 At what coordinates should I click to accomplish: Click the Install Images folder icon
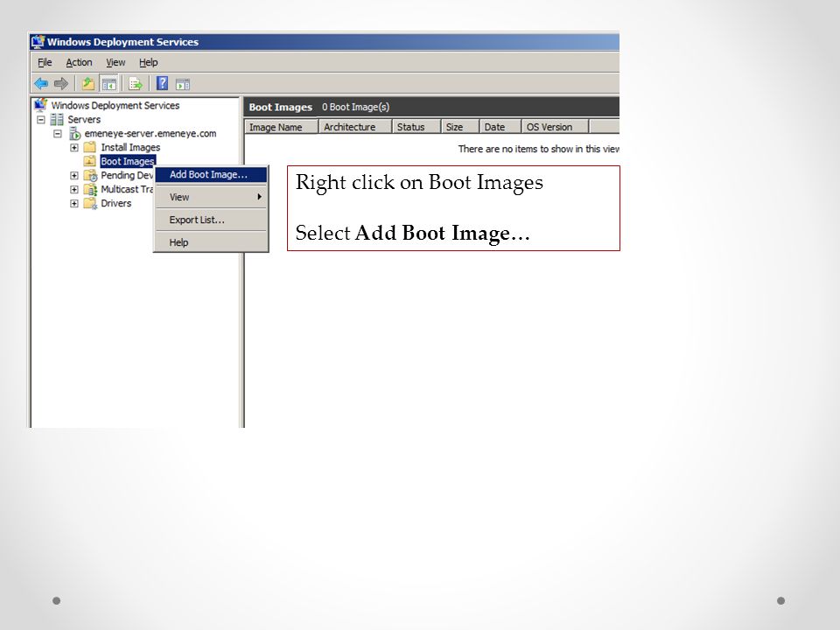[90, 147]
